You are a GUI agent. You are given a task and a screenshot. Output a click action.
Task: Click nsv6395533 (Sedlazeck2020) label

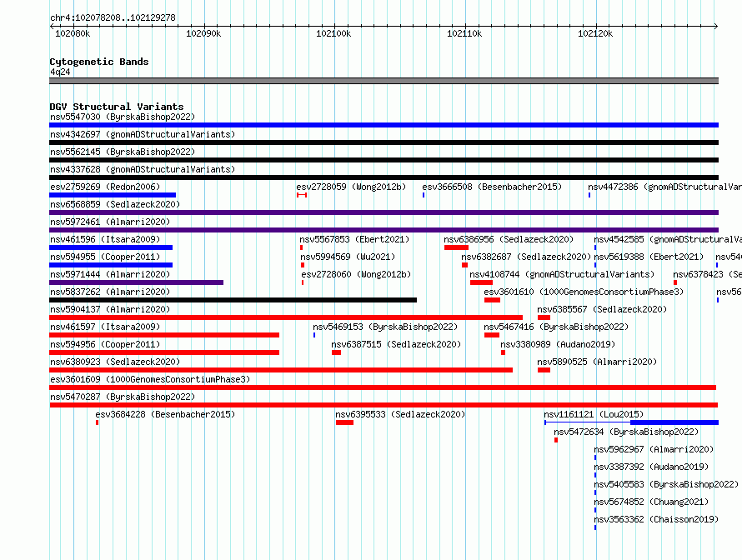[400, 414]
